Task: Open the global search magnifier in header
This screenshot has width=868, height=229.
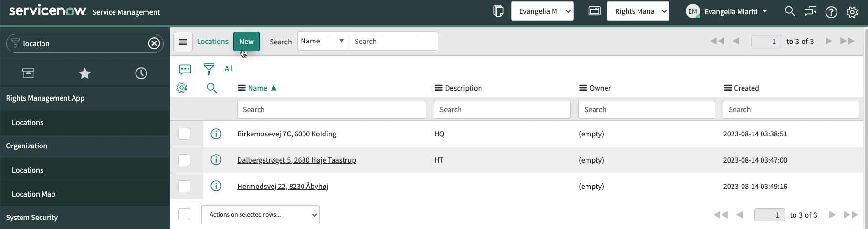Action: [790, 11]
